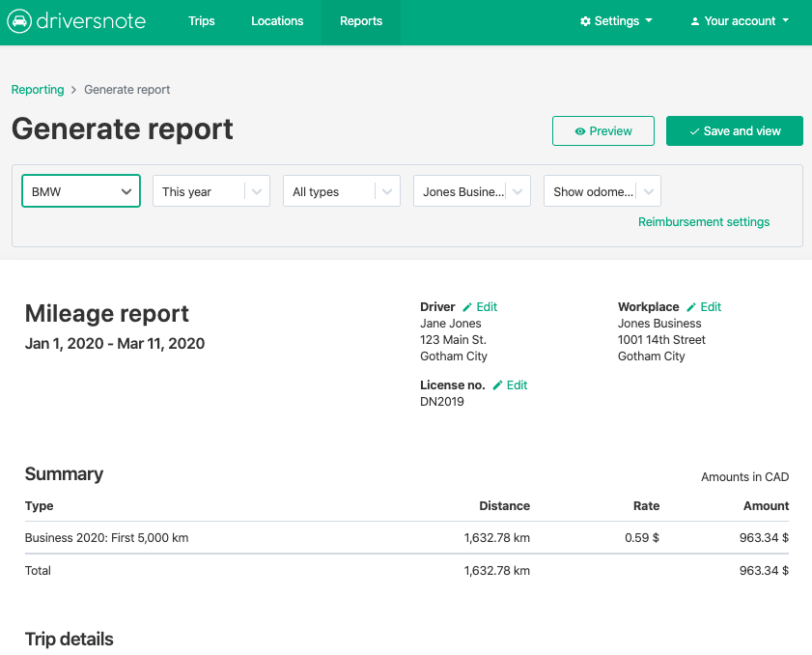The image size is (812, 655).
Task: Click the pencil icon next to Workplace
Action: [x=692, y=306]
